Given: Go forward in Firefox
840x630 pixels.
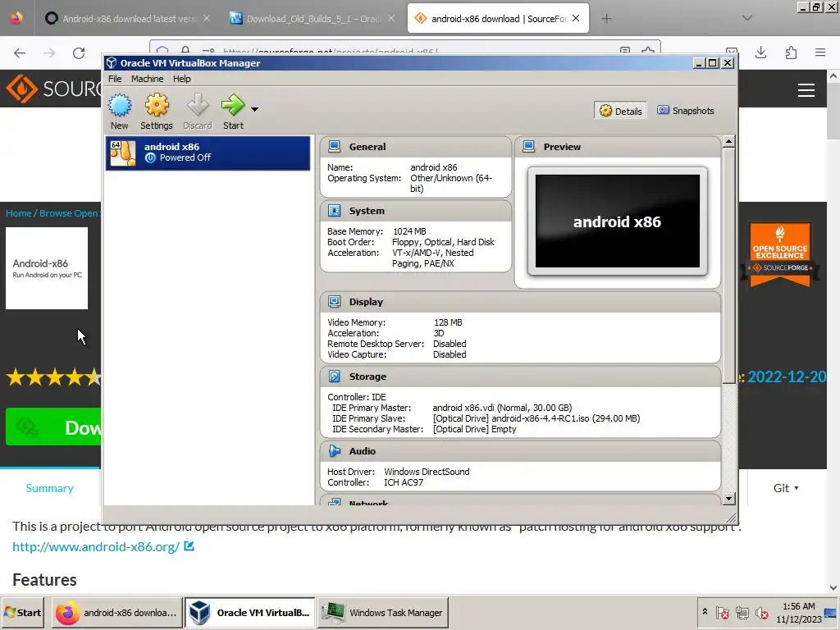Looking at the screenshot, I should coord(49,53).
